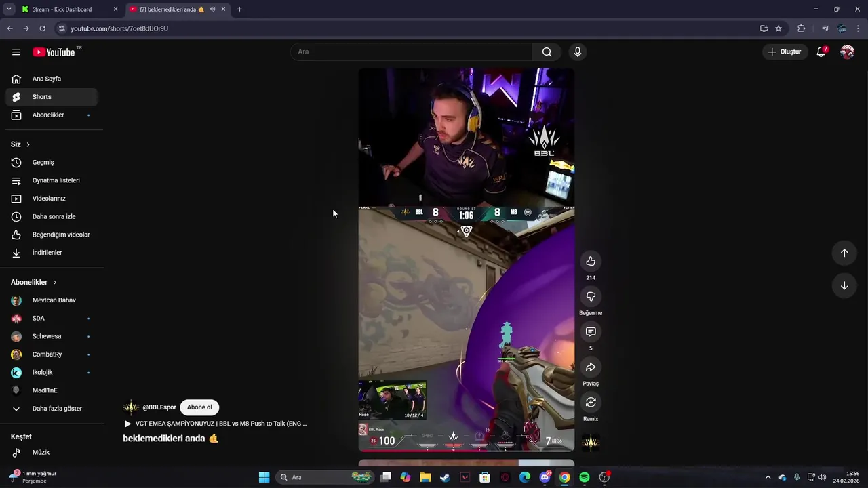Bookmark this page with star icon
Image resolution: width=868 pixels, height=488 pixels.
(x=778, y=28)
